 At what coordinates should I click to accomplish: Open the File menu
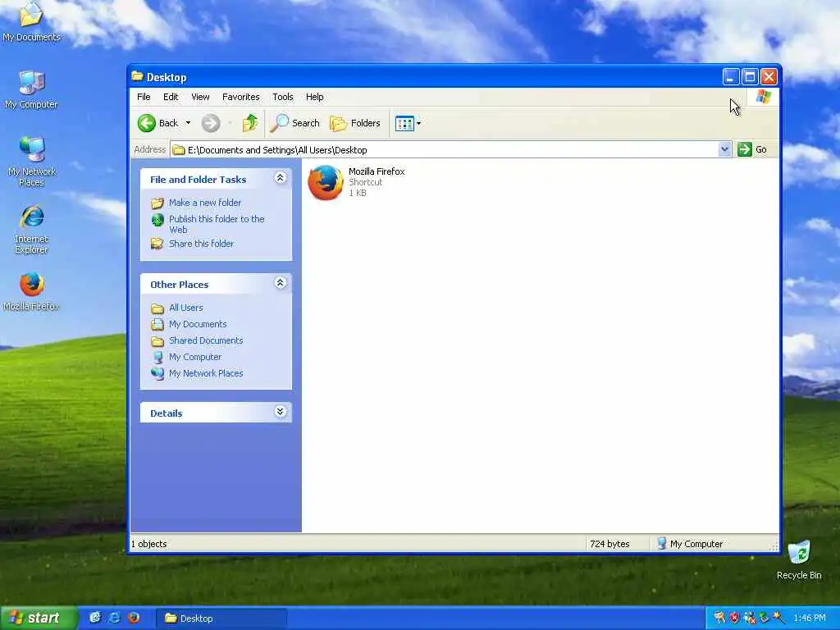pyautogui.click(x=144, y=97)
